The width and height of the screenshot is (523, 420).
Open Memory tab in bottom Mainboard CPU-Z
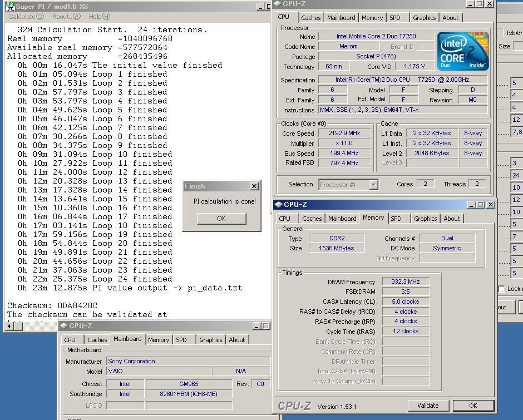(159, 339)
